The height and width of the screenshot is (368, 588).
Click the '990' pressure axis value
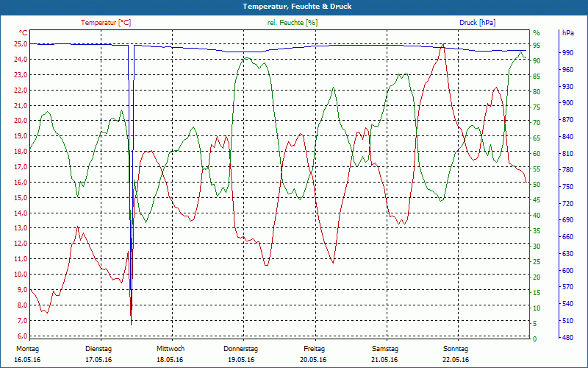point(567,53)
